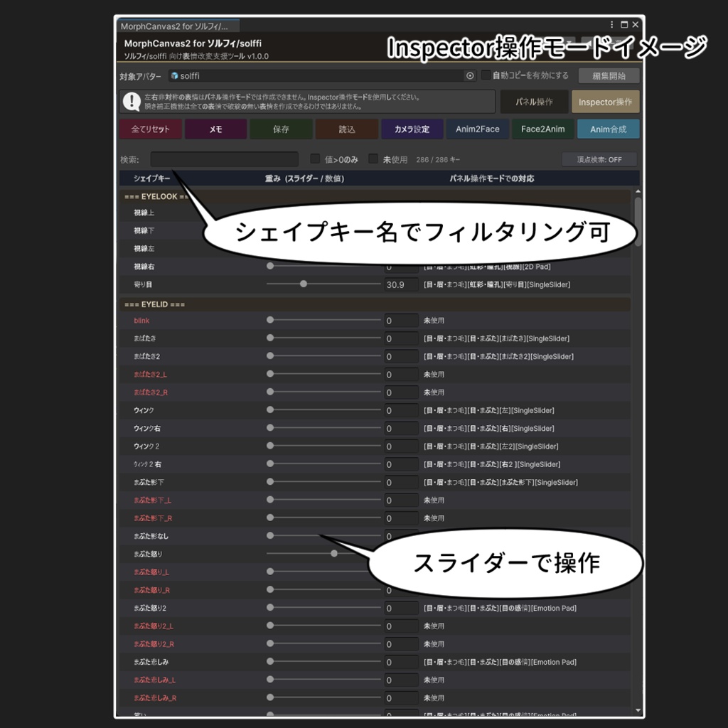728x728 pixels.
Task: Enable the 自動コピーを有効にする checkbox
Action: (x=486, y=75)
